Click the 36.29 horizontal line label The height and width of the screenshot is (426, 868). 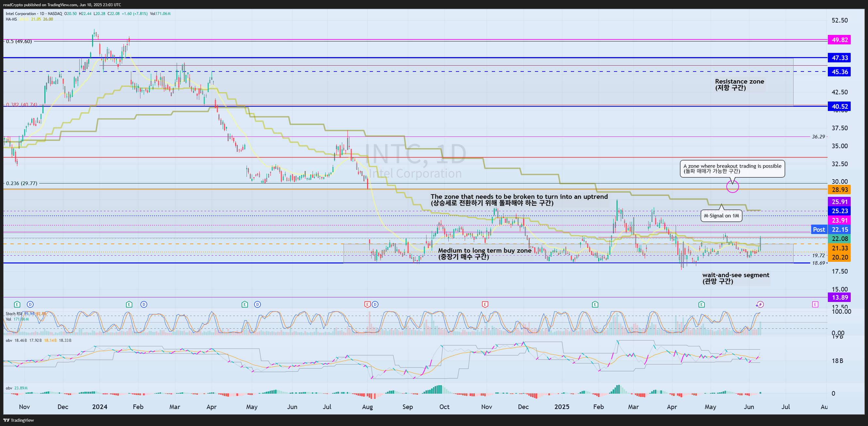coord(818,137)
